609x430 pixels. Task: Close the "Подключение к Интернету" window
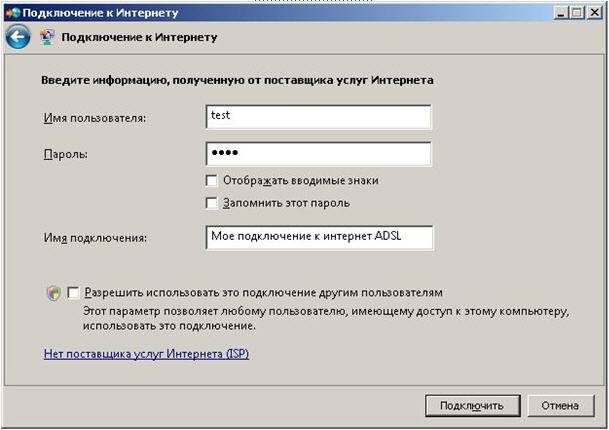coord(595,13)
